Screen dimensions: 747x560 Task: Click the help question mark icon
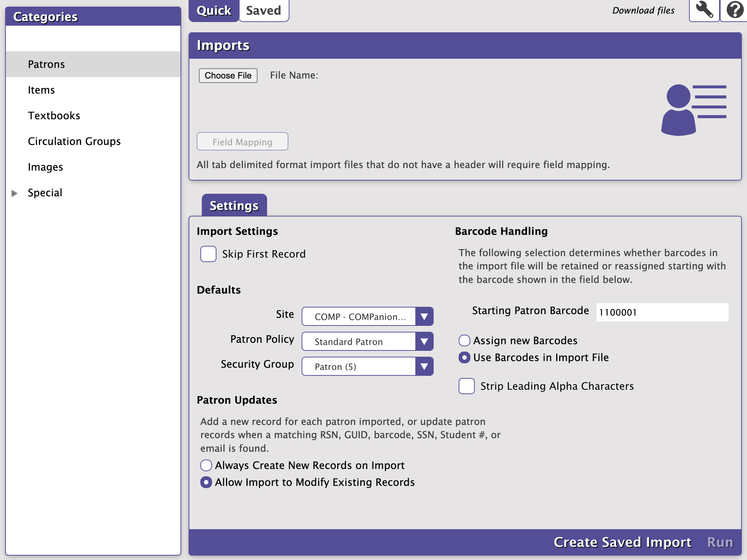point(735,10)
